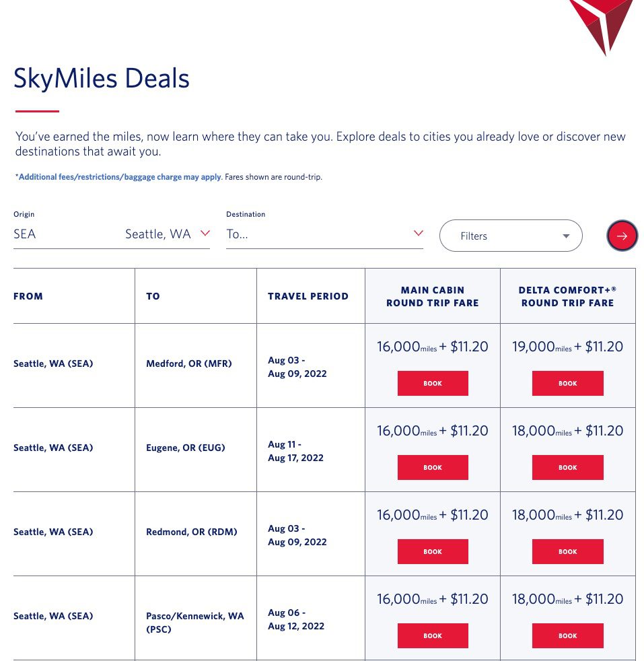
Task: Click the SkyMiles Deals page title
Action: pyautogui.click(x=101, y=78)
